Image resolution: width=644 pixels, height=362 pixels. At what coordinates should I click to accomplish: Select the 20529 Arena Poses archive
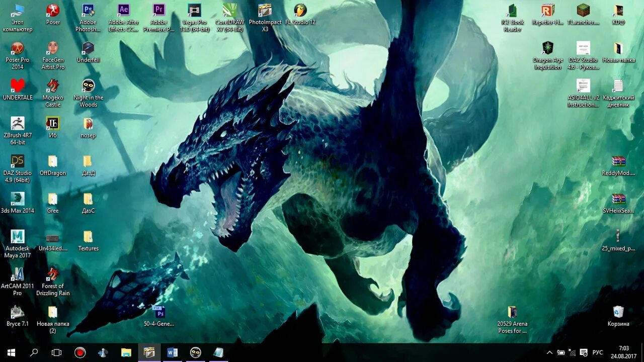pos(512,320)
